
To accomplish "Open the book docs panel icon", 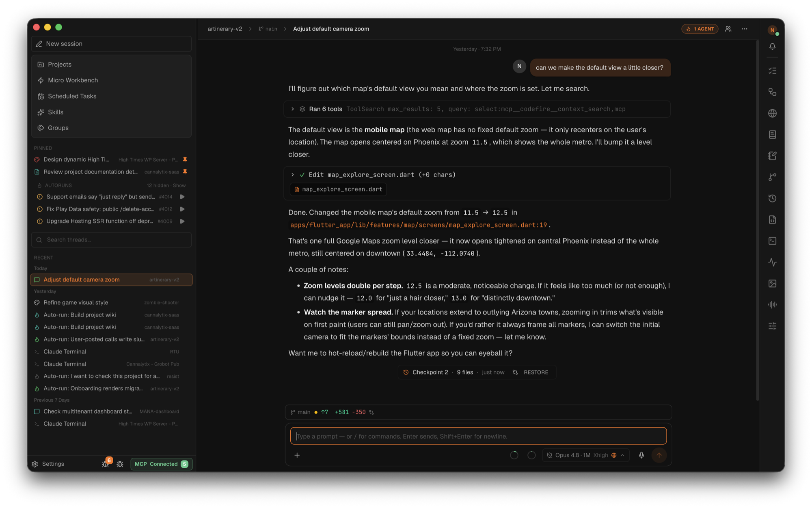I will coord(772,134).
